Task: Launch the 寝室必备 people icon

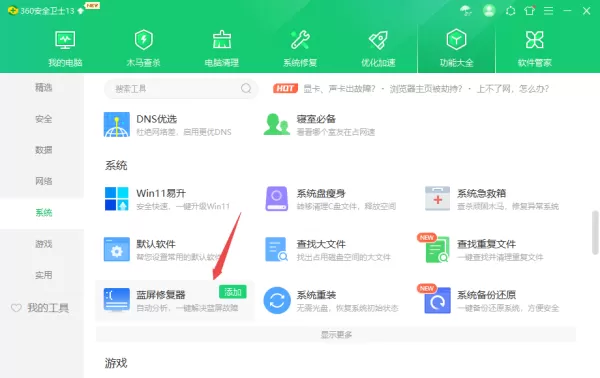Action: (x=277, y=124)
